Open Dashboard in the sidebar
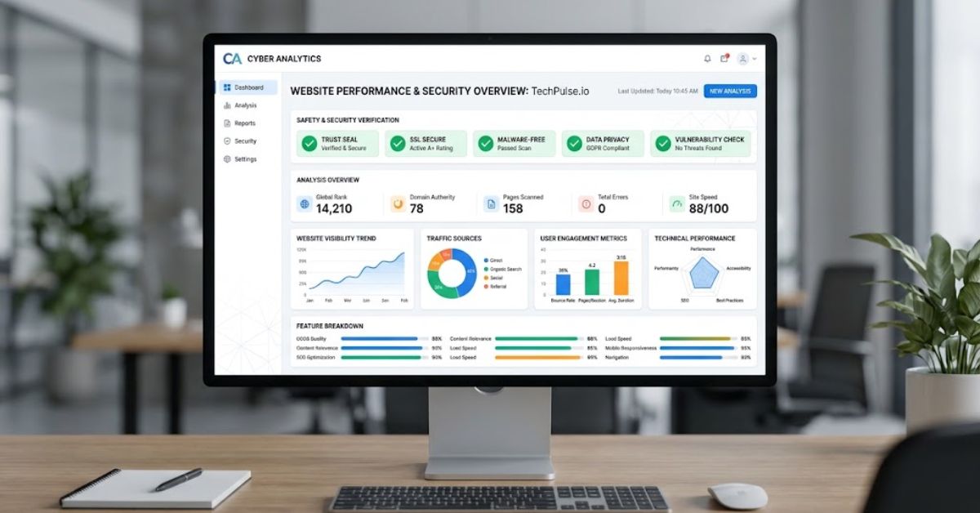The width and height of the screenshot is (980, 513). [x=247, y=87]
